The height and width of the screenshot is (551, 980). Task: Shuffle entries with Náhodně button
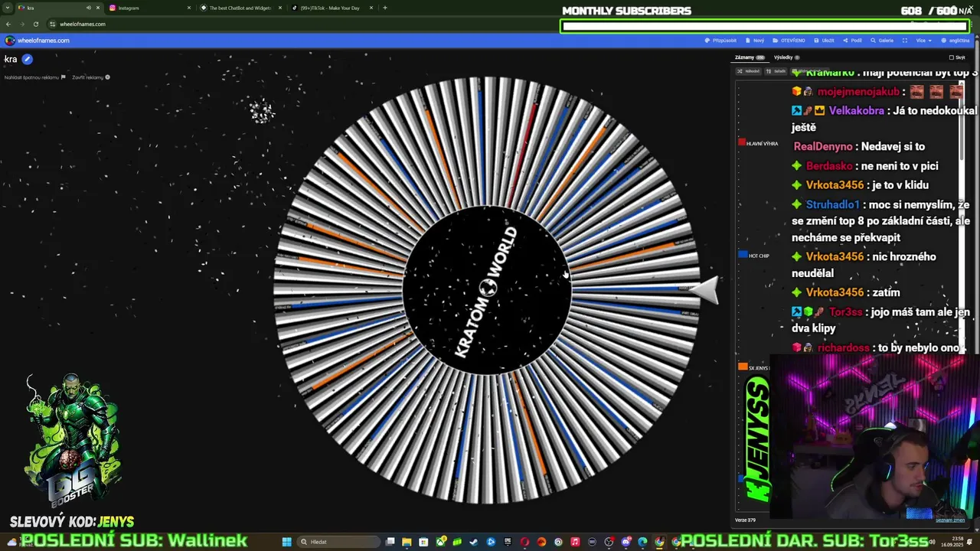(749, 71)
